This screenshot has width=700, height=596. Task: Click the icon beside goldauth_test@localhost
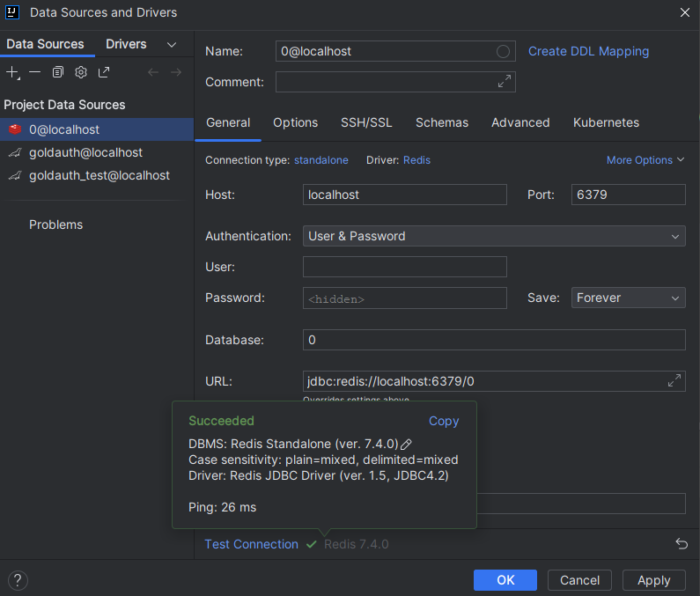pyautogui.click(x=15, y=175)
